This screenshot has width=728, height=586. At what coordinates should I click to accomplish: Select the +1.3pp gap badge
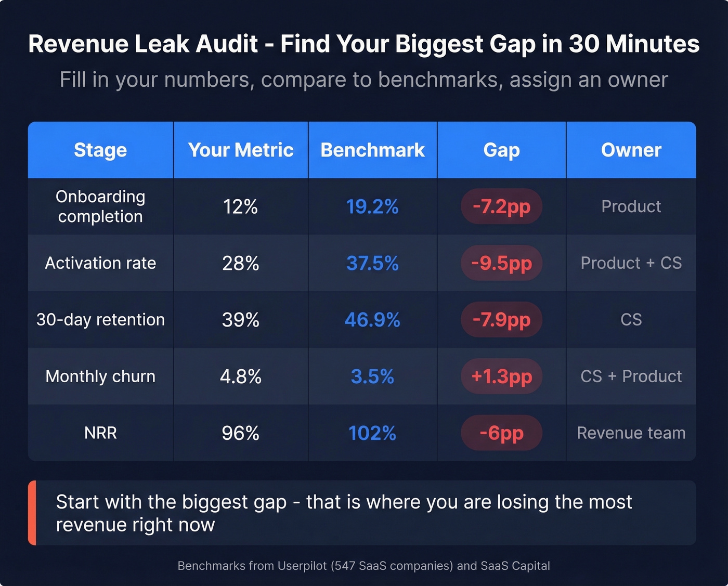tap(501, 376)
